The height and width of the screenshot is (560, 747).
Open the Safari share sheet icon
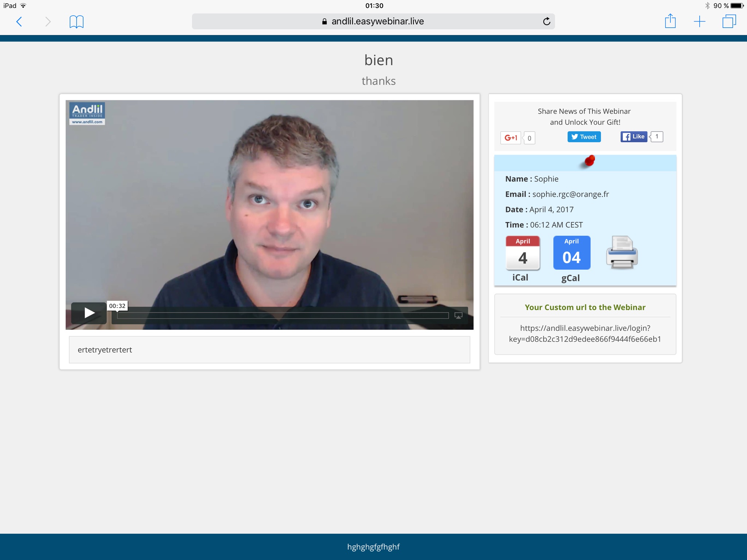(670, 21)
